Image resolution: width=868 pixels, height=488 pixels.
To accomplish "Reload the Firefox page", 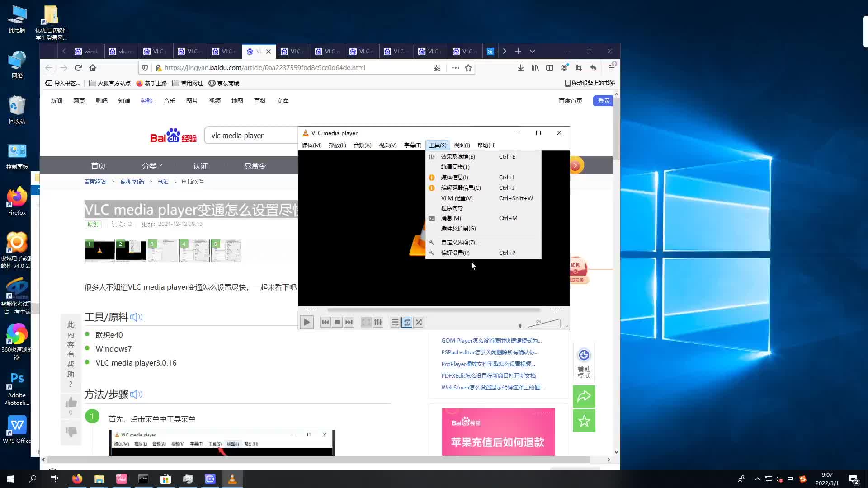I will tap(78, 68).
